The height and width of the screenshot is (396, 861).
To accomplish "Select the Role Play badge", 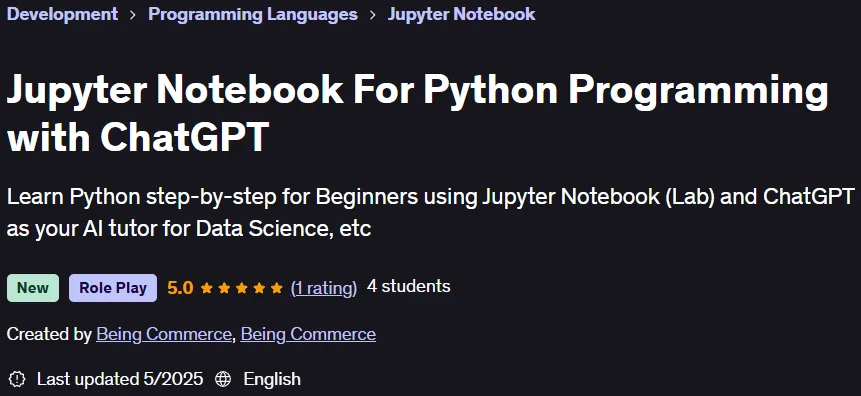I will click(x=113, y=288).
